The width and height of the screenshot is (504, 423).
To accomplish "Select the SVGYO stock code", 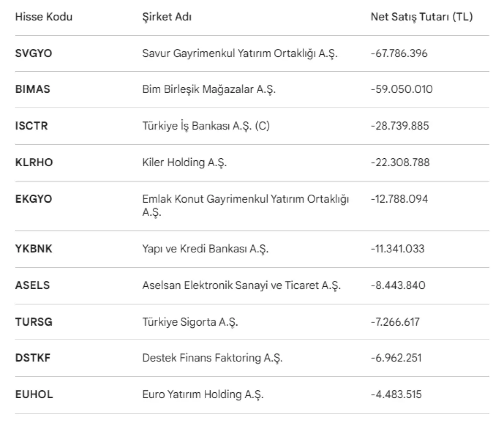I will coord(33,54).
